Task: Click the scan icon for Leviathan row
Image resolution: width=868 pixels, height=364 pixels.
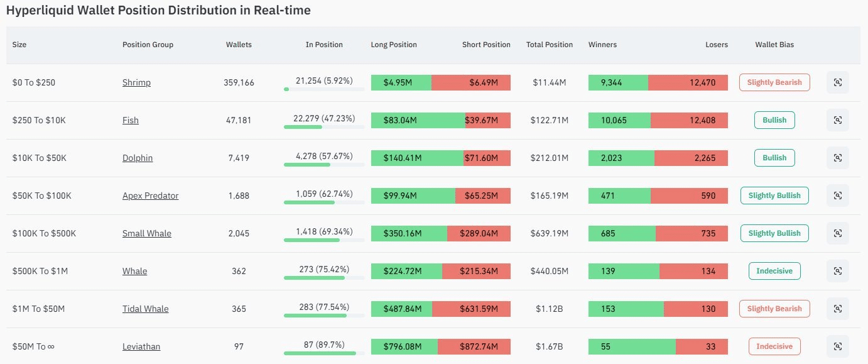Action: click(837, 346)
